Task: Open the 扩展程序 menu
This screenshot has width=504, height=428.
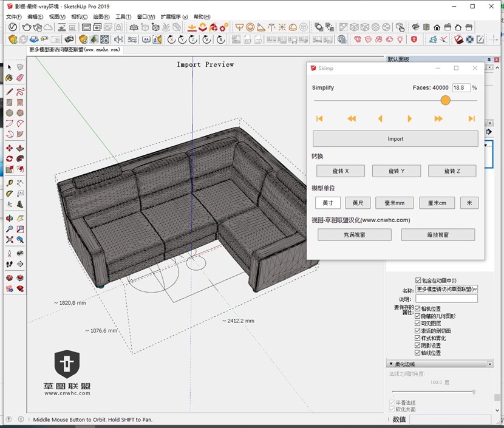Action: pos(174,17)
